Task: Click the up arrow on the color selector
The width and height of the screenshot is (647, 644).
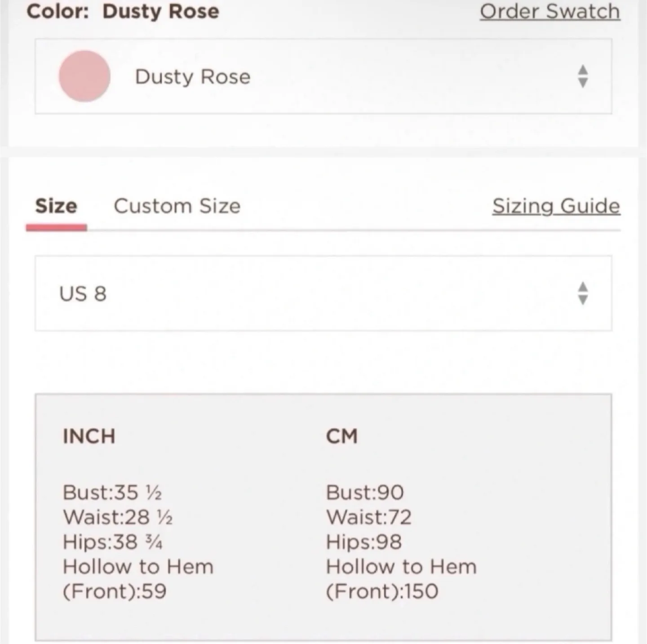Action: [582, 71]
